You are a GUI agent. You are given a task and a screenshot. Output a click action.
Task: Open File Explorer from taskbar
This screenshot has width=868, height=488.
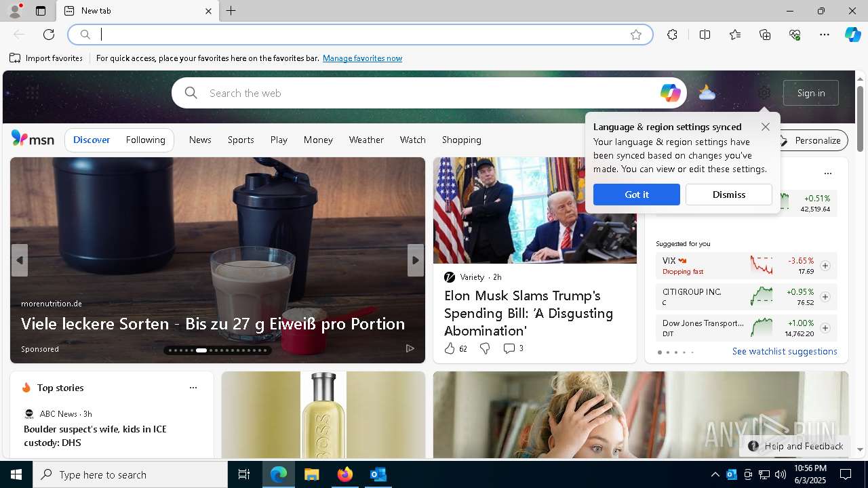click(311, 474)
